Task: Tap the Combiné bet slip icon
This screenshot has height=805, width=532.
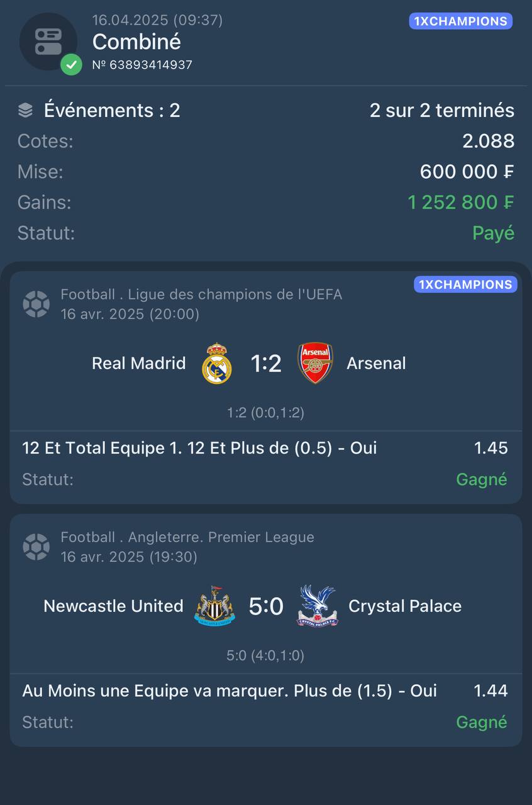Action: click(48, 41)
